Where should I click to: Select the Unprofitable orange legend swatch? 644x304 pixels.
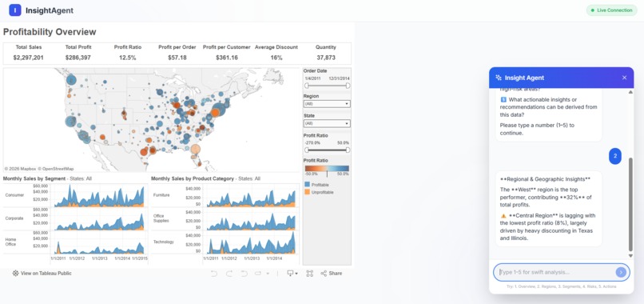click(x=307, y=192)
